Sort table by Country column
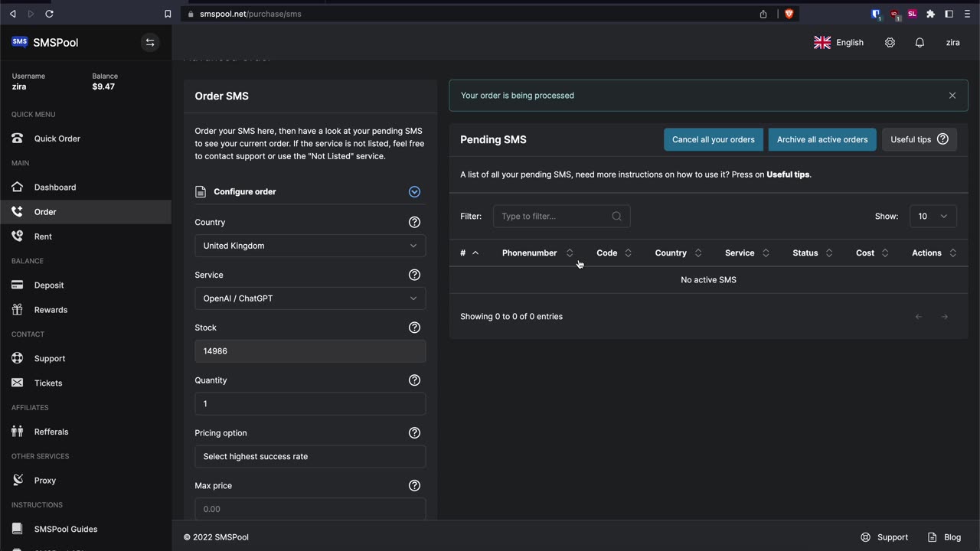The height and width of the screenshot is (551, 980). [x=678, y=253]
